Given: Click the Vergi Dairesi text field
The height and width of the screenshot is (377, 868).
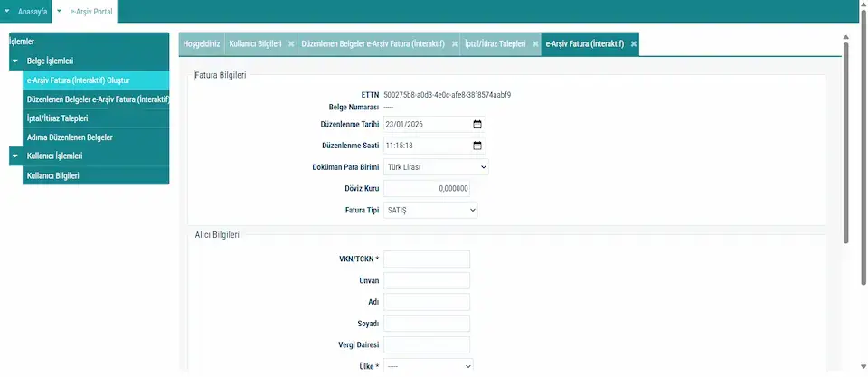Looking at the screenshot, I should coord(426,345).
